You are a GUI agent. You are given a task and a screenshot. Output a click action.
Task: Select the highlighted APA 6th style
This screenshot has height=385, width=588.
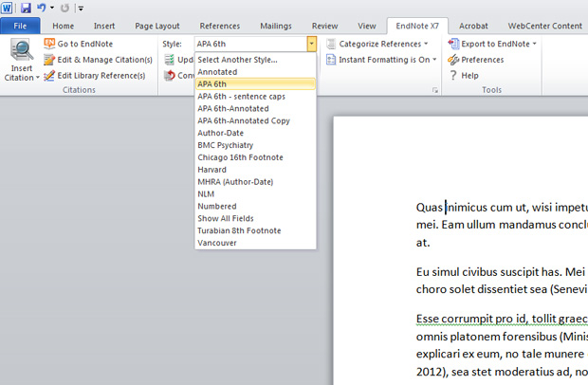255,84
